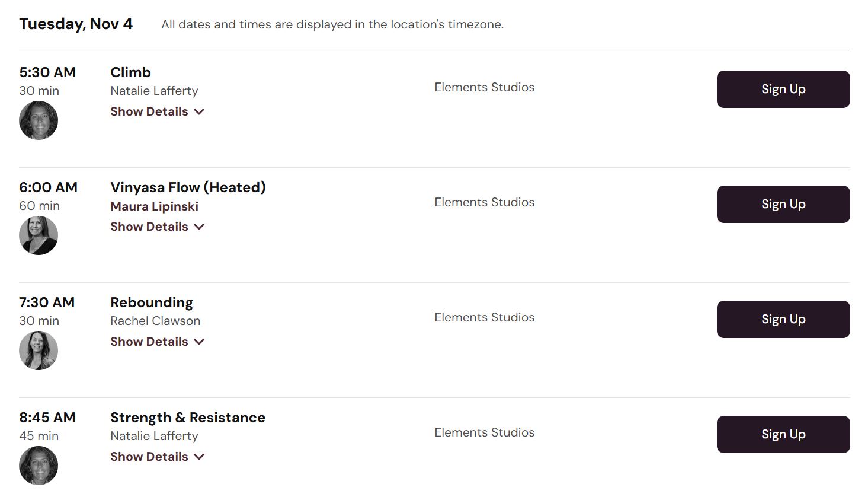Click Elements Studios location for the Climb class
The width and height of the screenshot is (868, 497).
(x=484, y=87)
